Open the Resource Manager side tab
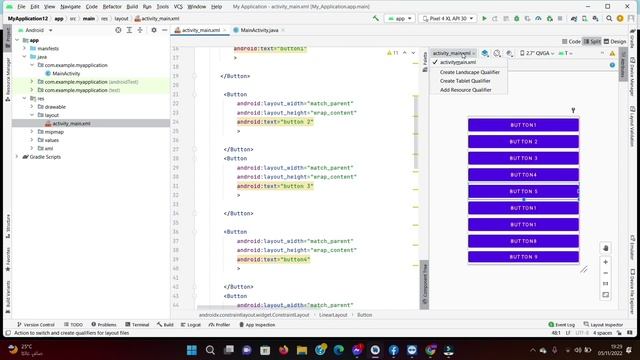This screenshot has height=360, width=640. pyautogui.click(x=8, y=79)
